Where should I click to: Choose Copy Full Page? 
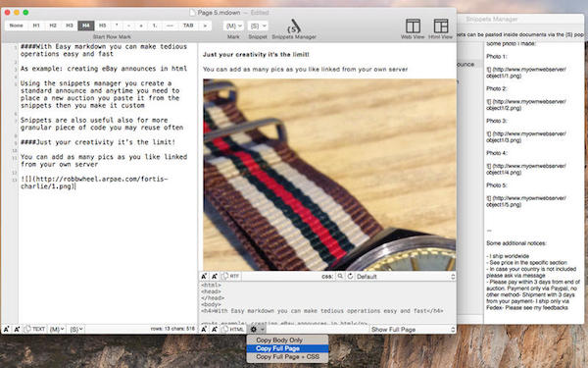(287, 348)
